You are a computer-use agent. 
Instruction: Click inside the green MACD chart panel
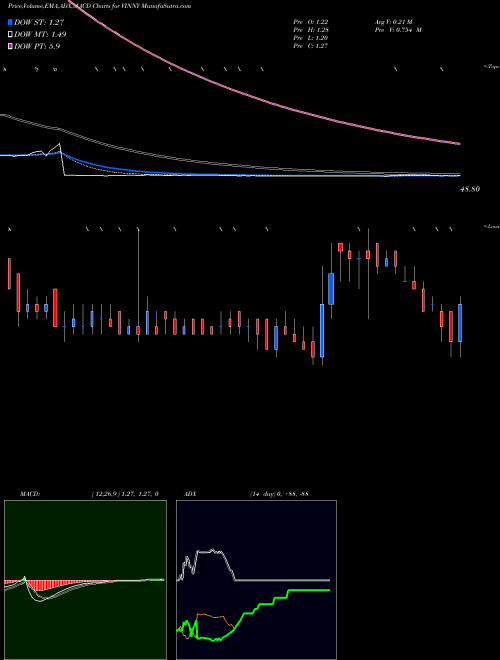pyautogui.click(x=85, y=580)
